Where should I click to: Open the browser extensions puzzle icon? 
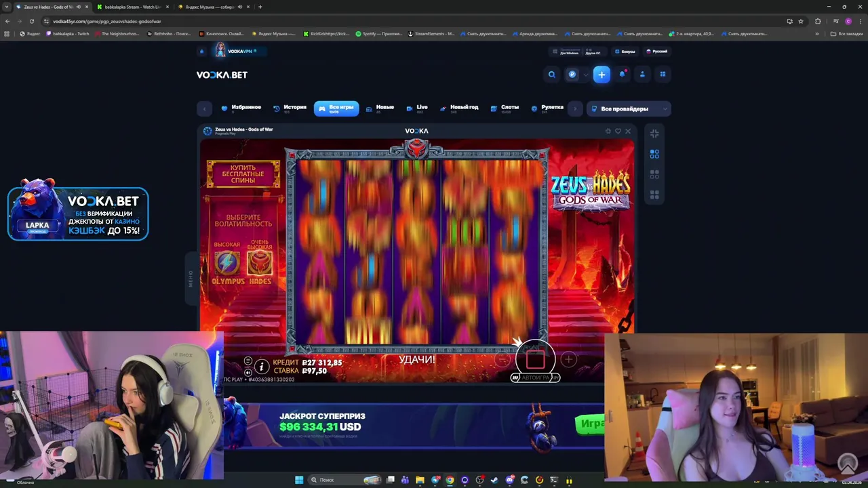tap(818, 21)
